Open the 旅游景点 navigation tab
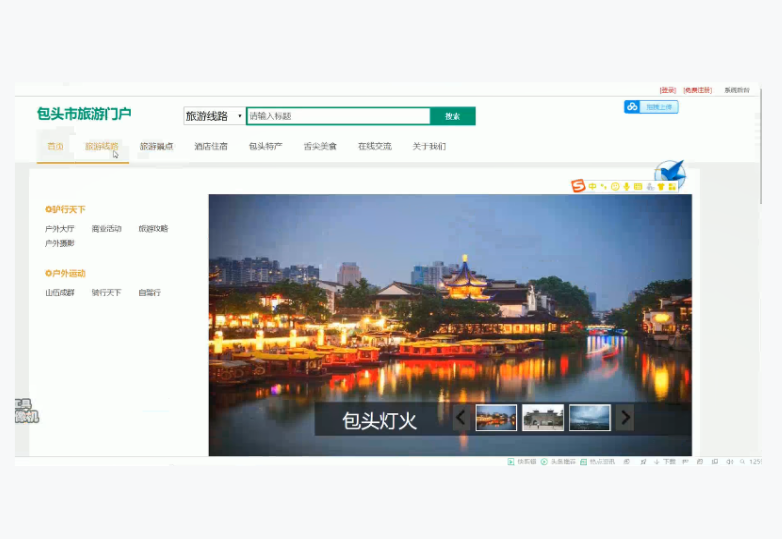 point(156,146)
